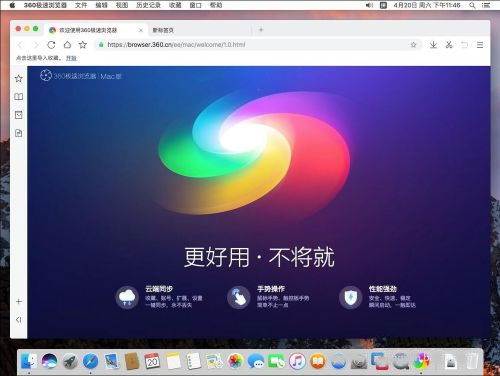Screen dimensions: 500x376
Task: Open the 文件 menu in menu bar
Action: tap(81, 5)
